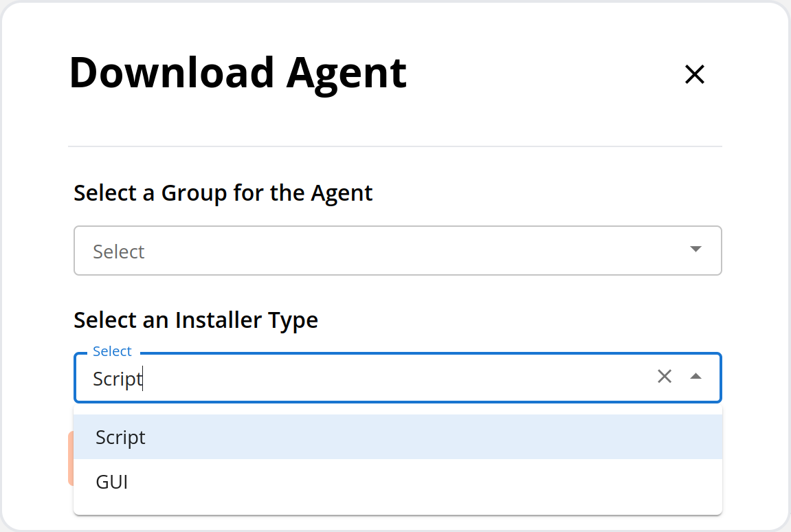791x532 pixels.
Task: Remove the installer type entry with X
Action: 665,376
